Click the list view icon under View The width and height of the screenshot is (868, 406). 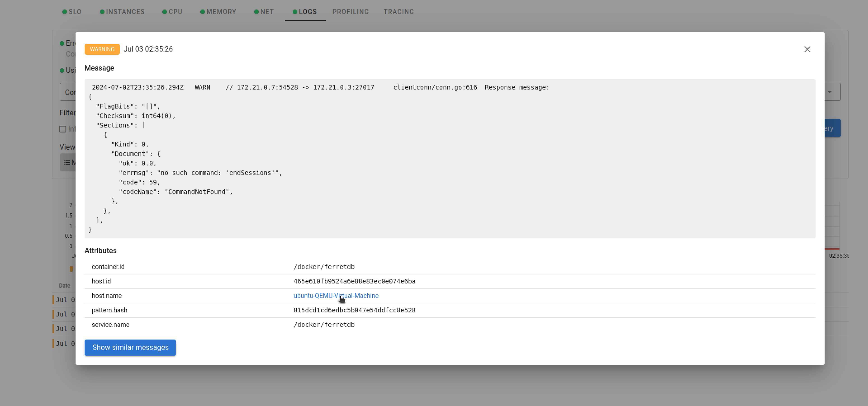tap(67, 162)
